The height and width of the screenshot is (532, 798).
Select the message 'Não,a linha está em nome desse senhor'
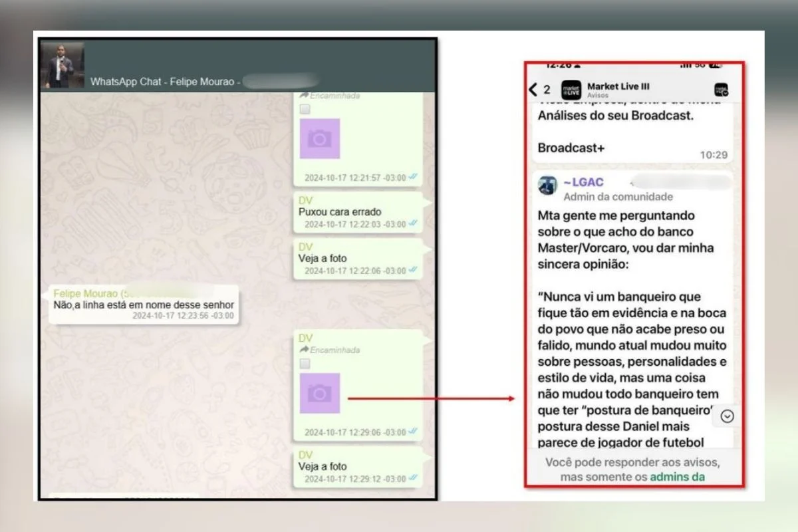[x=144, y=305]
